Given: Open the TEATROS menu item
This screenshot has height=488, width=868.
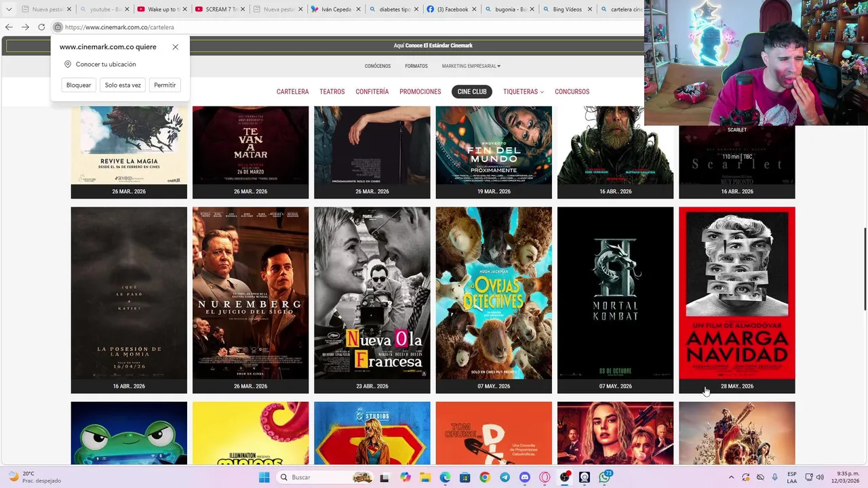Looking at the screenshot, I should pos(332,91).
